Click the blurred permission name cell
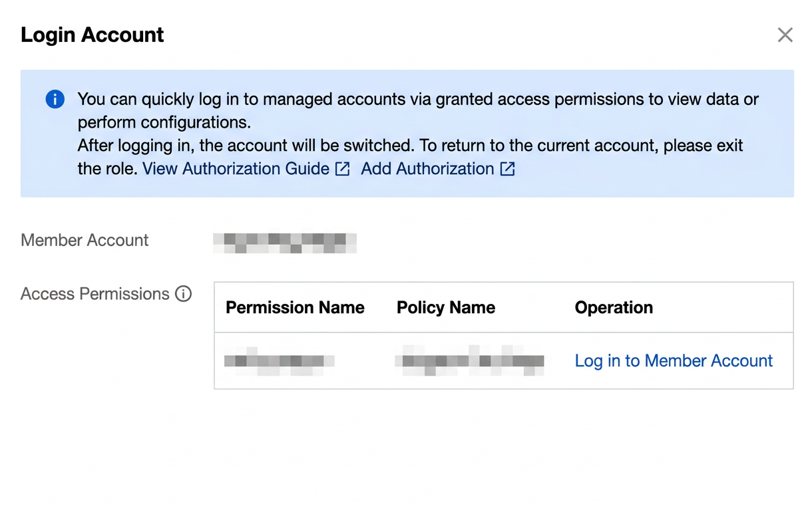 pyautogui.click(x=279, y=361)
